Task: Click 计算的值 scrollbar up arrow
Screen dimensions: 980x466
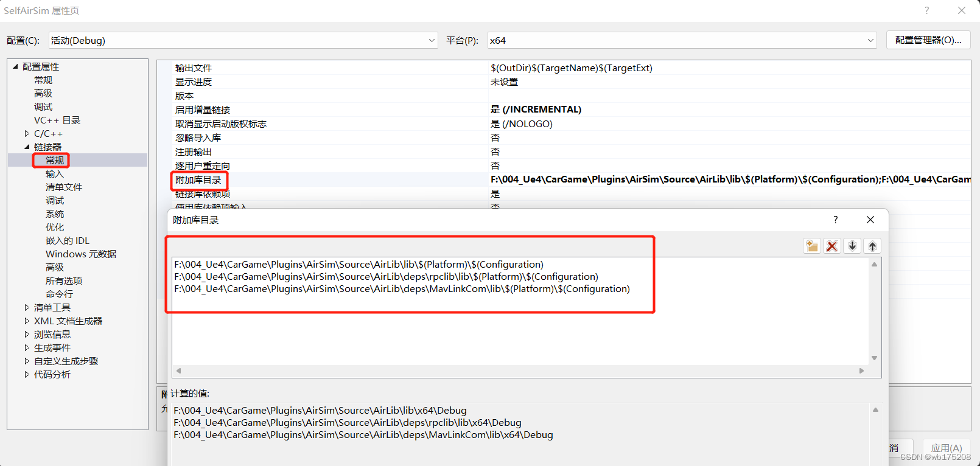Action: pos(875,410)
